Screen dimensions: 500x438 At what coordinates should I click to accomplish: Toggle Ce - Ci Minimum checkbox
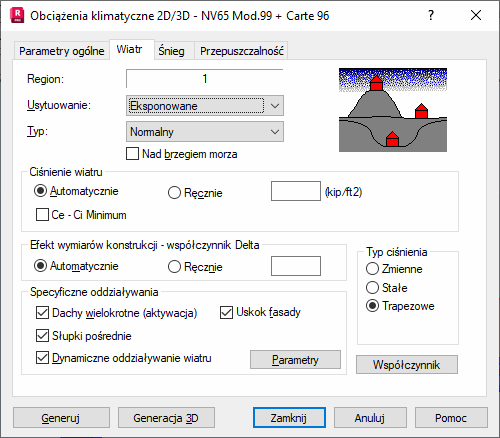pyautogui.click(x=42, y=215)
